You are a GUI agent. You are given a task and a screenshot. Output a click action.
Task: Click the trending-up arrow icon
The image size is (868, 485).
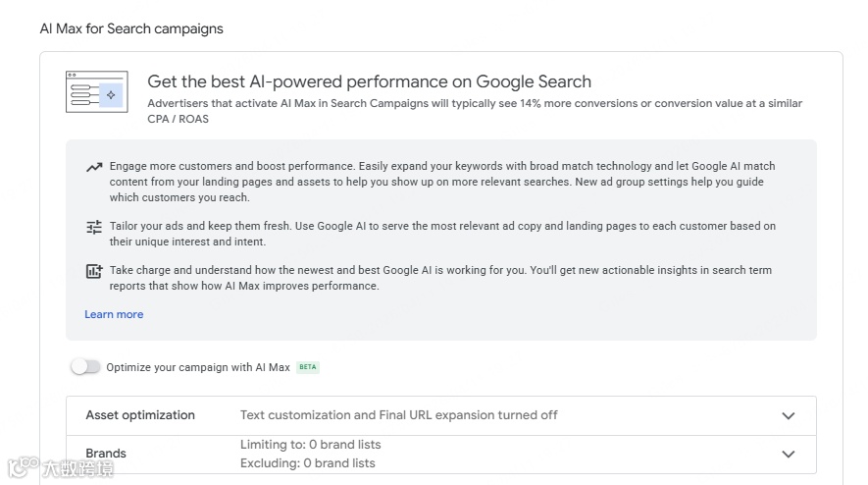click(94, 168)
